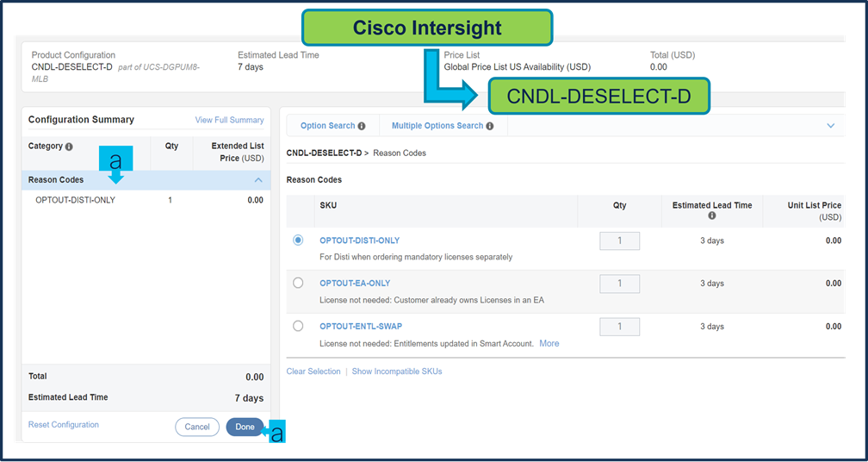The image size is (868, 462).
Task: Open the View Full Summary link
Action: pyautogui.click(x=229, y=120)
